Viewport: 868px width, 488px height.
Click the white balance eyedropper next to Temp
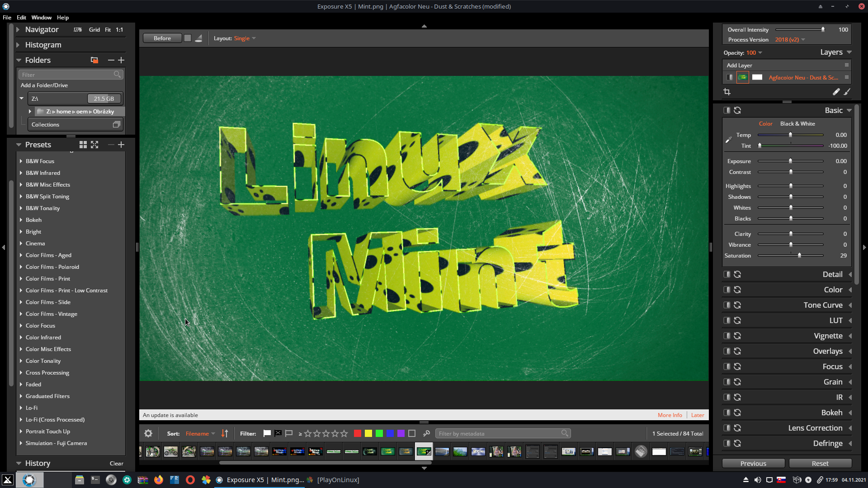point(728,140)
